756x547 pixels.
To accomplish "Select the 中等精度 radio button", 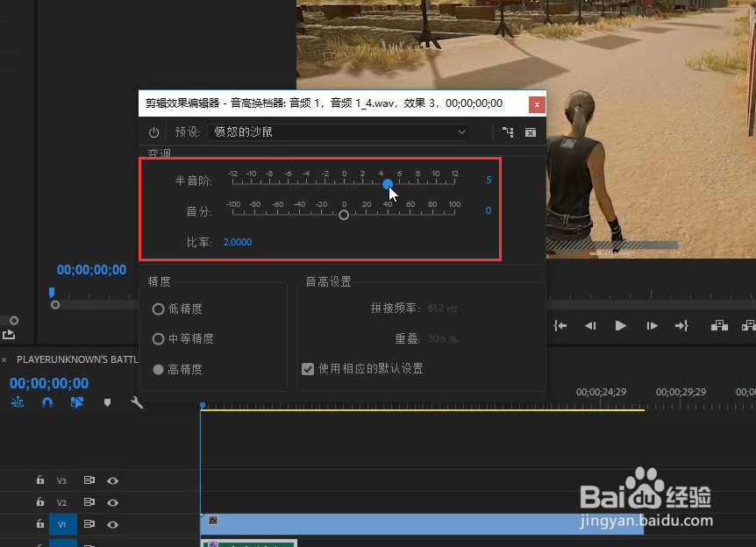I will click(x=158, y=338).
